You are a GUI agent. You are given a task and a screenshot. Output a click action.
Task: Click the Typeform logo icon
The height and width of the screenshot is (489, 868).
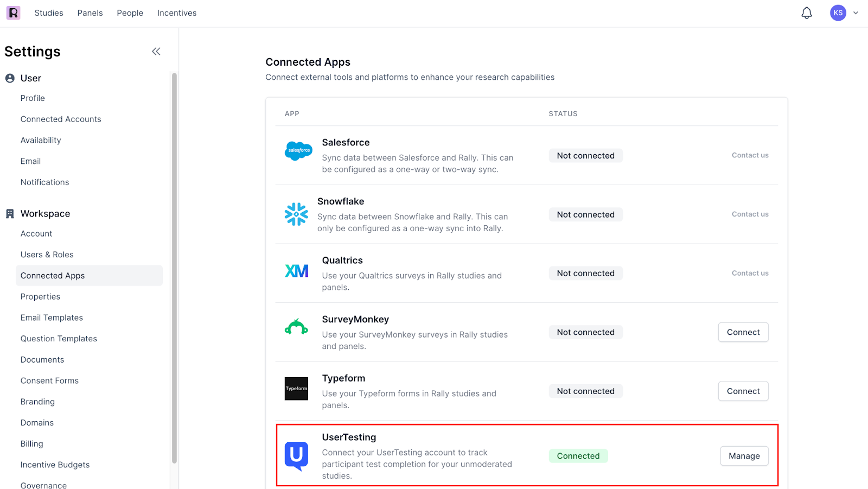[296, 389]
